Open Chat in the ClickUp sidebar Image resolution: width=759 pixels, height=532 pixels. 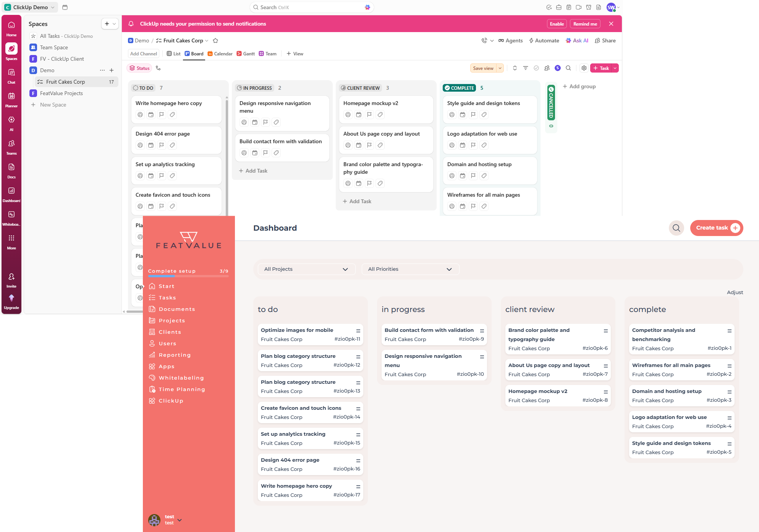pyautogui.click(x=11, y=76)
